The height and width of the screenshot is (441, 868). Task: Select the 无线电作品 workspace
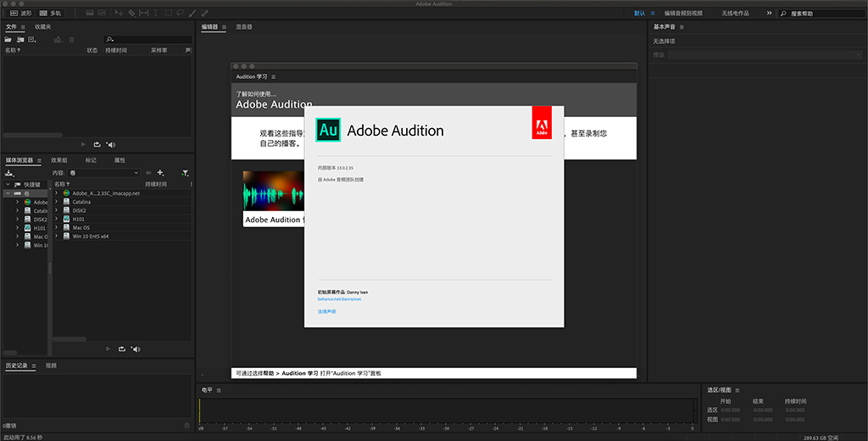pyautogui.click(x=735, y=13)
